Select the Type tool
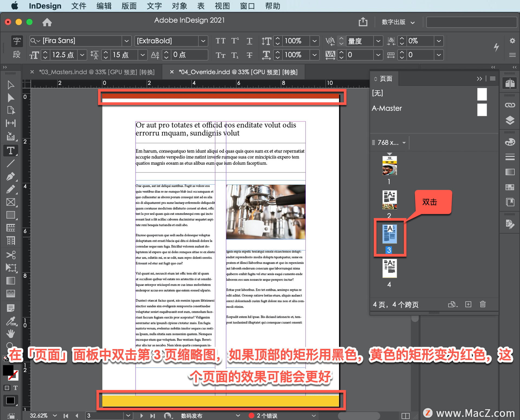The height and width of the screenshot is (420, 520). [x=11, y=150]
